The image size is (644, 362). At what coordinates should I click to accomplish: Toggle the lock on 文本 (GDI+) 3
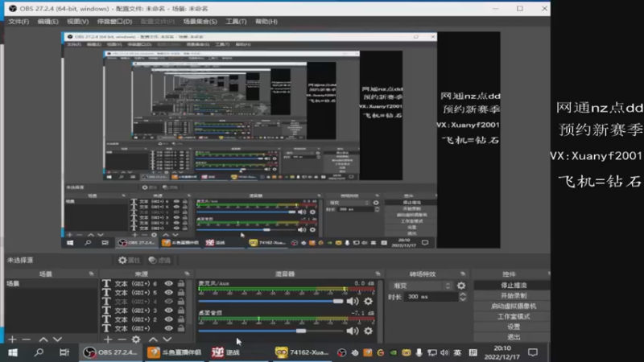click(180, 311)
